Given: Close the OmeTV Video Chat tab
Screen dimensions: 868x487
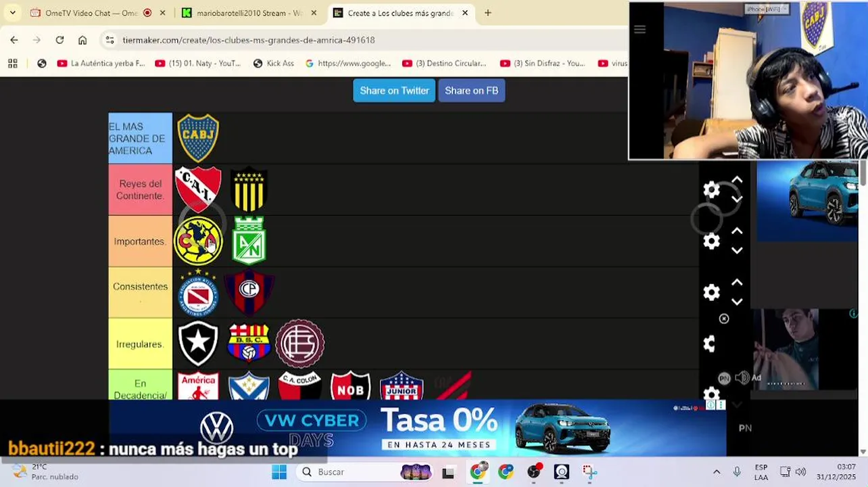Looking at the screenshot, I should click(163, 13).
